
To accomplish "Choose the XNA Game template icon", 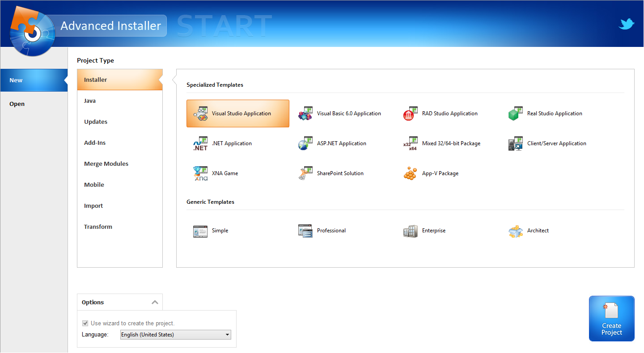I will pos(201,174).
